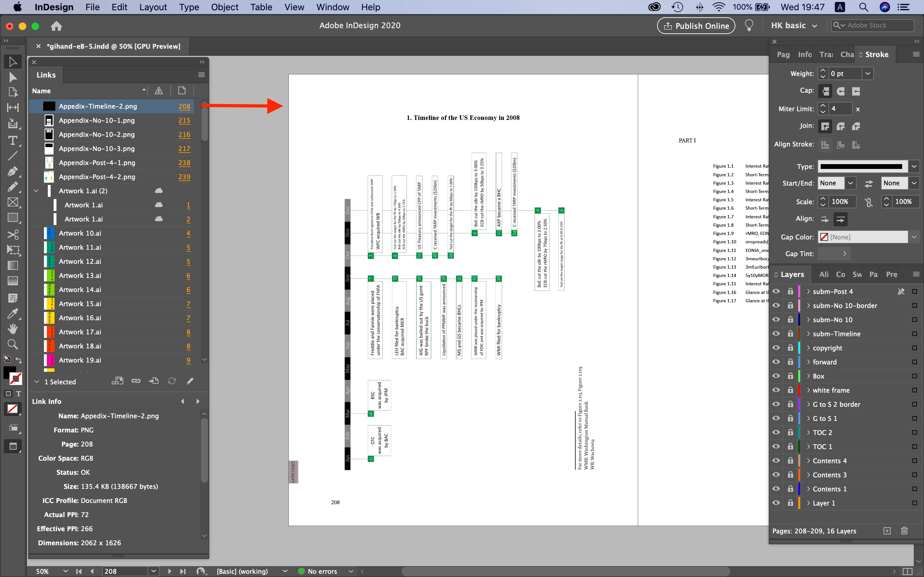The height and width of the screenshot is (577, 924).
Task: Expand the Contents 4 layer
Action: click(808, 461)
